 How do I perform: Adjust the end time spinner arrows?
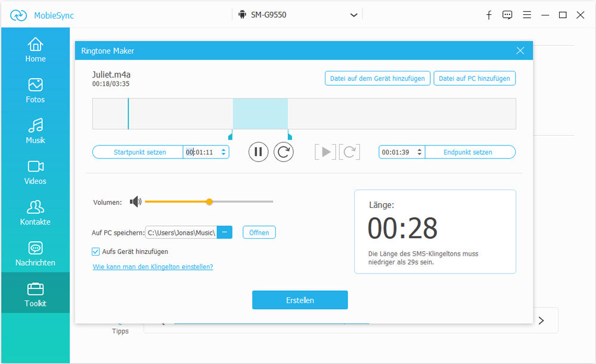[420, 152]
